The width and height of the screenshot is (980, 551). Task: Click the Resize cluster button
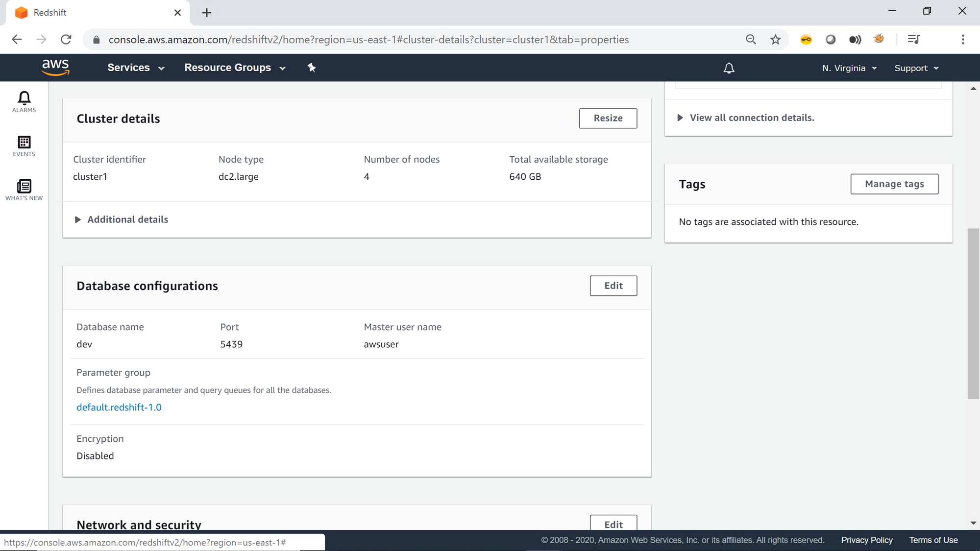coord(608,118)
